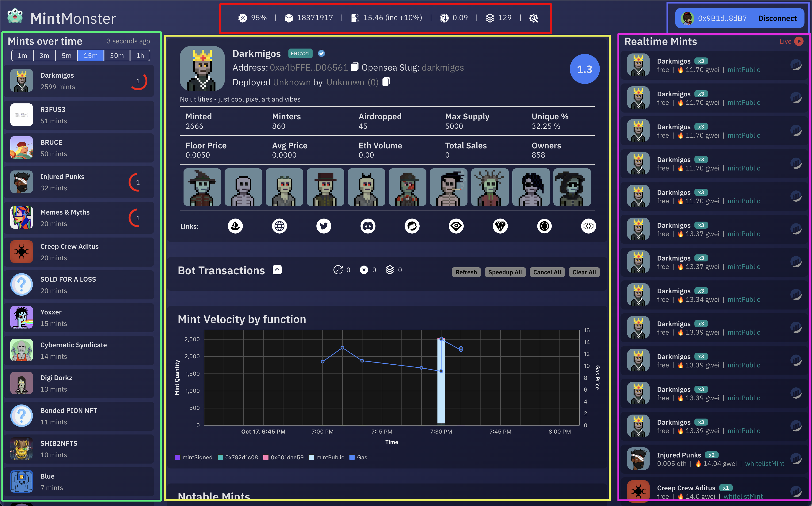Click the 1.3 blue circle badge
The height and width of the screenshot is (506, 812).
584,69
